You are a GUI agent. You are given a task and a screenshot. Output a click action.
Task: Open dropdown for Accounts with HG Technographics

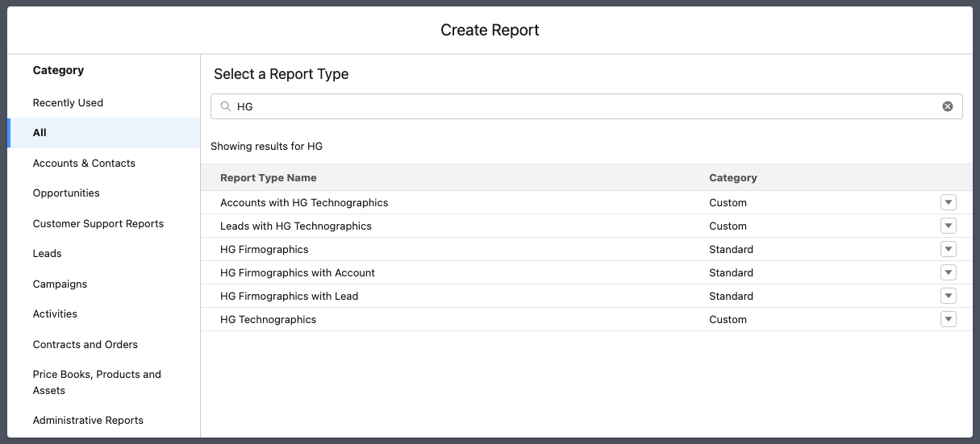948,203
